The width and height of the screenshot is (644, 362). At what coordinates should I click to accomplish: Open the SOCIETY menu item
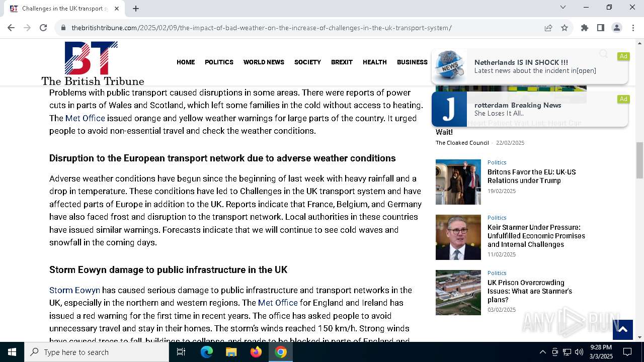tap(307, 62)
